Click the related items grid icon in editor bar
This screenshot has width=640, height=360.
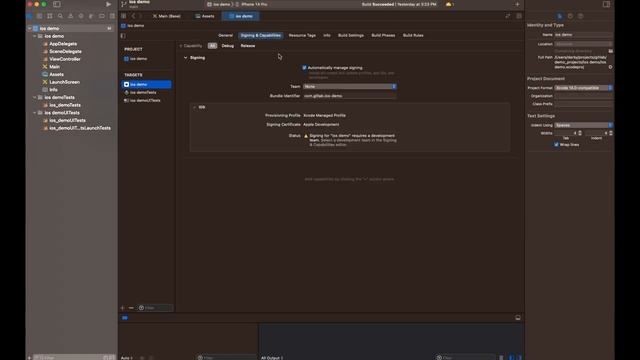point(124,16)
